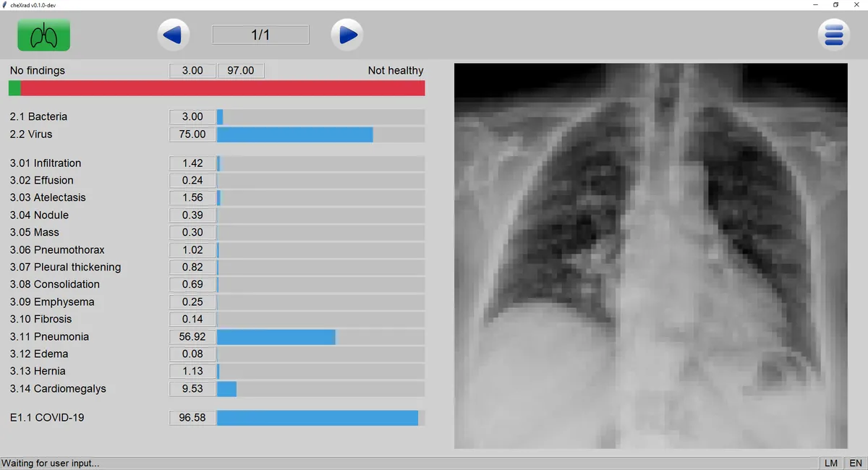Switch the EN language button
868x470 pixels.
pos(855,463)
